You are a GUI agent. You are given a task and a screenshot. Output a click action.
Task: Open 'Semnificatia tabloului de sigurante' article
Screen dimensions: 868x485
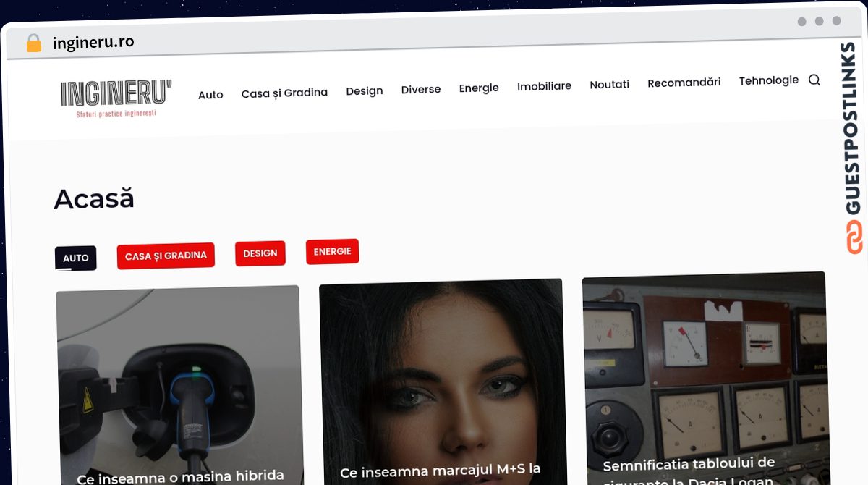[689, 471]
